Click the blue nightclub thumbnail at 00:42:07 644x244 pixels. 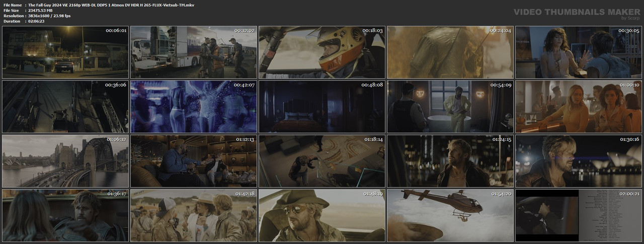[x=193, y=107]
